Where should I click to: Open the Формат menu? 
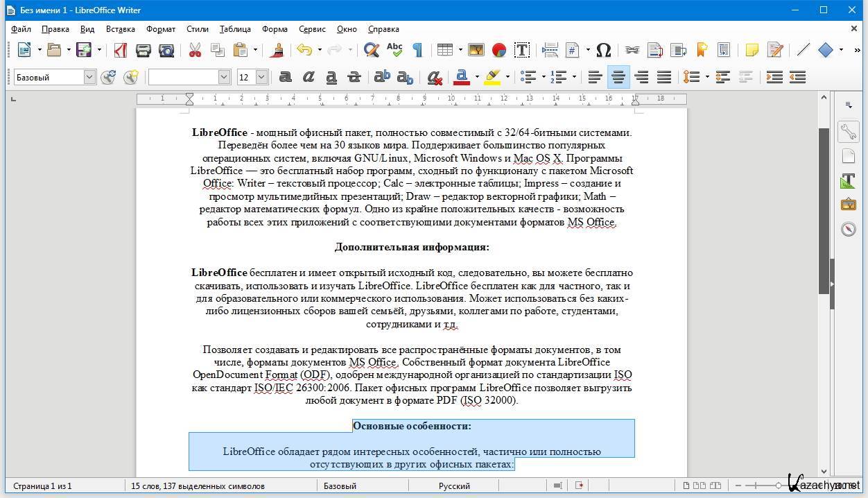tap(161, 29)
